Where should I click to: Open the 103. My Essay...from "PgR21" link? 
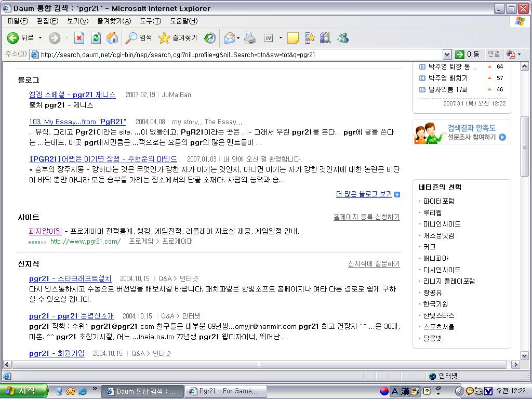coord(77,122)
